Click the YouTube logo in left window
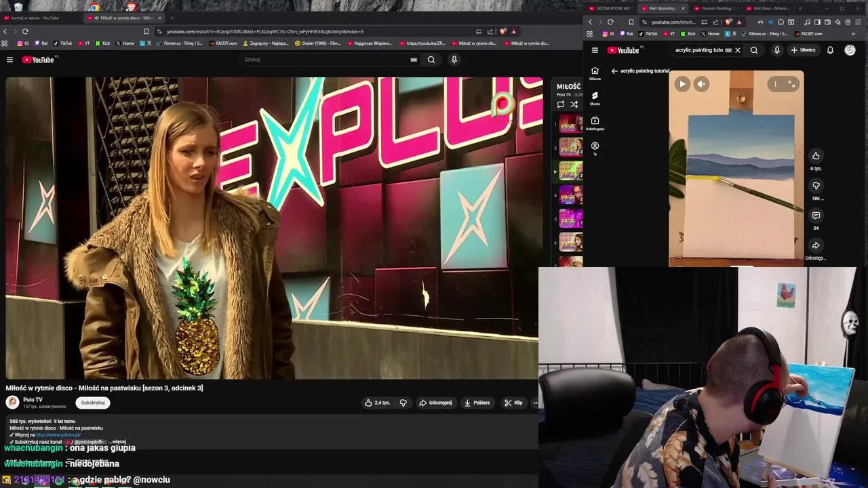This screenshot has height=488, width=868. click(x=39, y=60)
